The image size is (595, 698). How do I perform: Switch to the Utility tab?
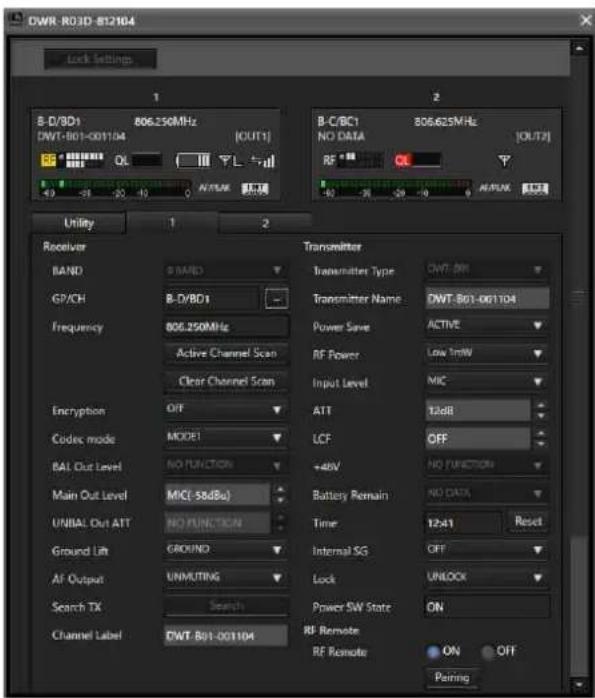[x=79, y=223]
